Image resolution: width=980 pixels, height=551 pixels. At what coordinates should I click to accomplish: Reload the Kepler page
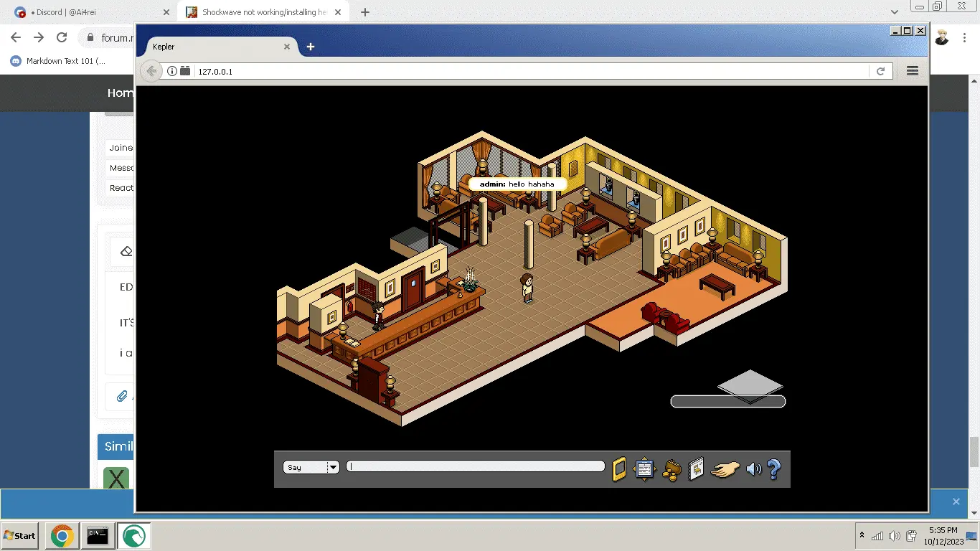(x=880, y=71)
